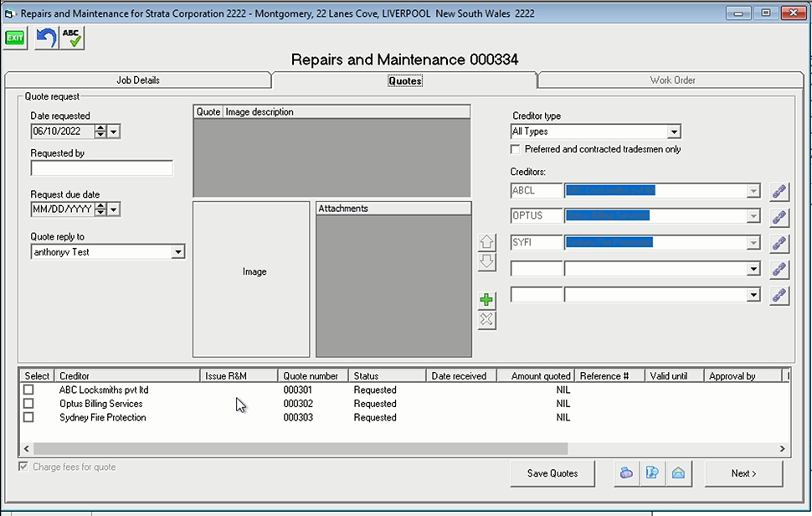This screenshot has width=812, height=516.
Task: Open the Creditor type dropdown
Action: coord(674,132)
